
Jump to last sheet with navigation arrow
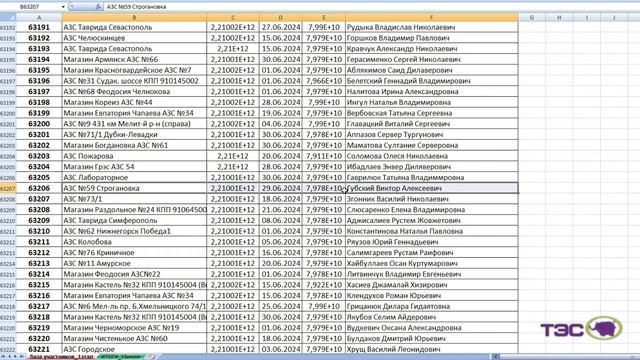tap(21, 357)
